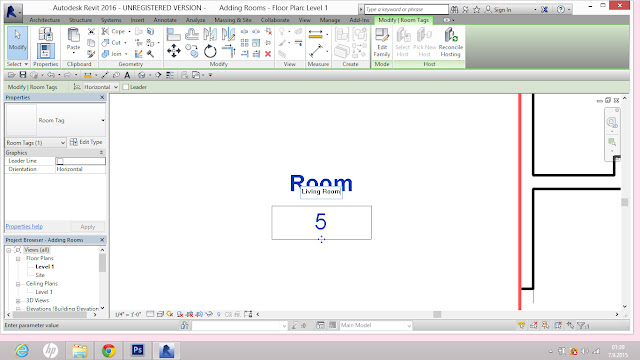Click the search binoculars icon
Screen dimensions: 640x360
454,9
